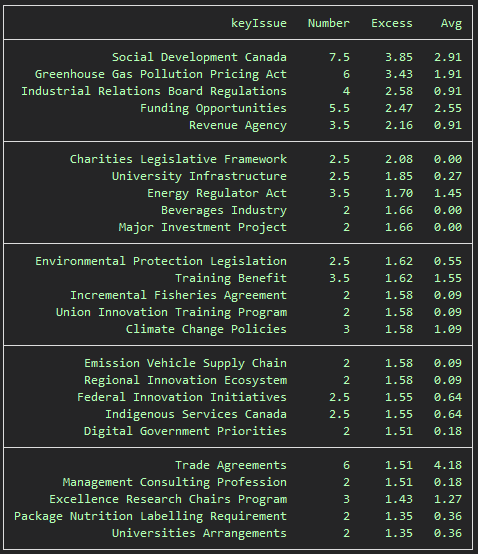Select Greenhouse Gas Pollution Pricing Act text
The width and height of the screenshot is (478, 554).
(161, 74)
